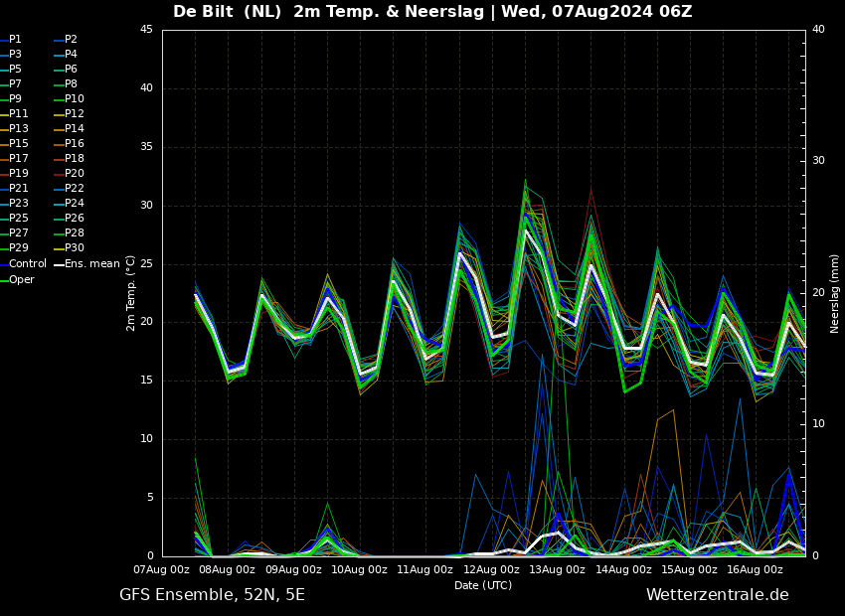Click the P26 legend entry
The height and width of the screenshot is (616, 845).
coord(75,218)
